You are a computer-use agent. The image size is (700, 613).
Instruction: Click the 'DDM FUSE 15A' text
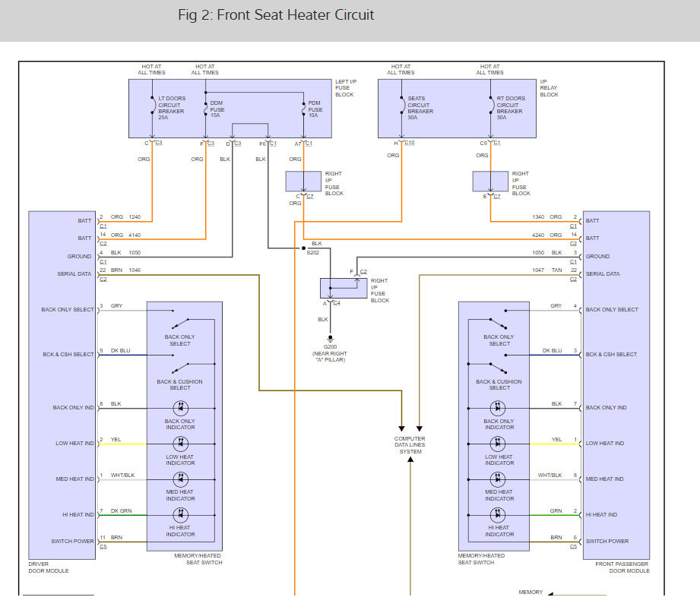click(x=217, y=109)
